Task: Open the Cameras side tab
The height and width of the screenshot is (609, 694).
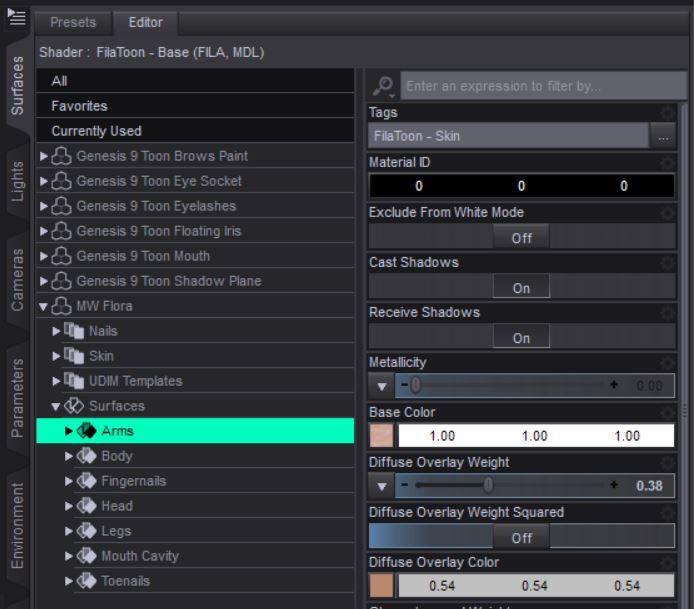Action: (x=17, y=280)
